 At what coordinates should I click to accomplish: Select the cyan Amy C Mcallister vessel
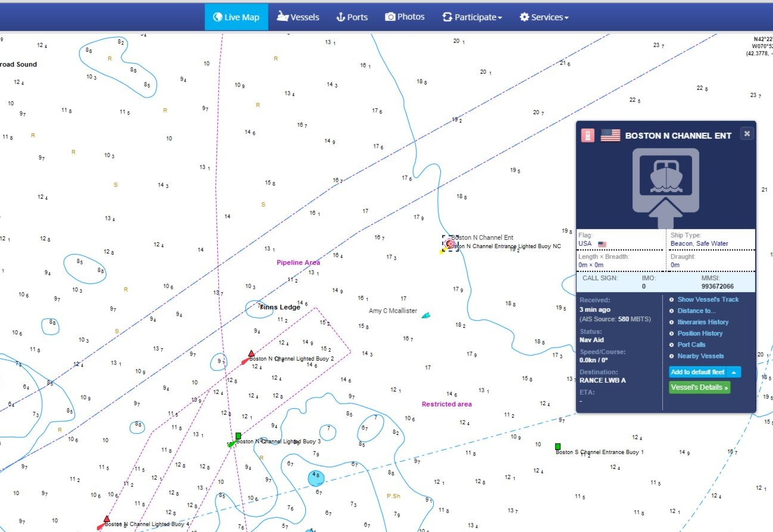(x=426, y=315)
